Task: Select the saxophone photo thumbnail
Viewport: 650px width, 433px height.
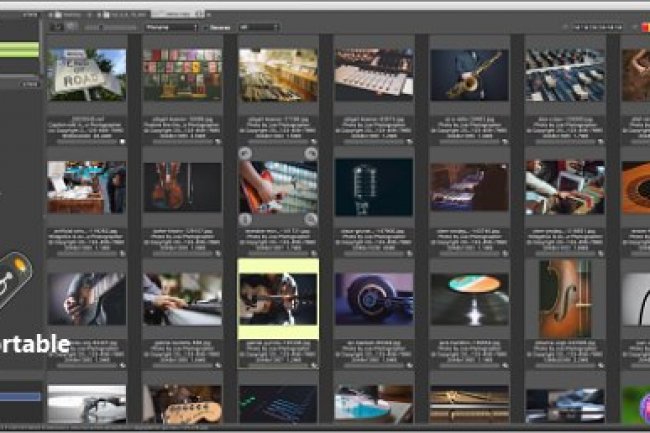Action: click(469, 75)
